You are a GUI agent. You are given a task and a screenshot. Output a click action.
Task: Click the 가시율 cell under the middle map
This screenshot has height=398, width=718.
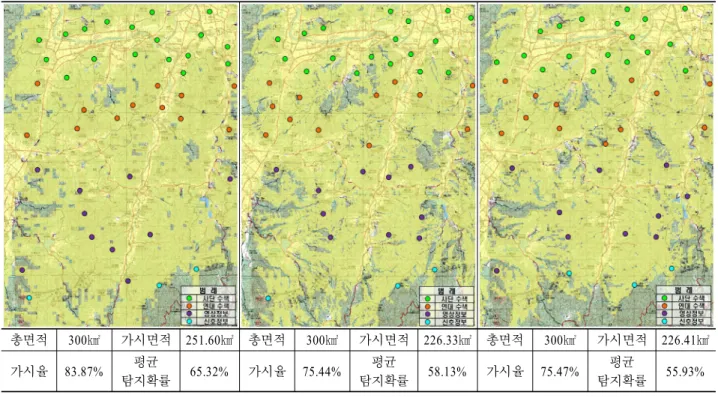(267, 371)
